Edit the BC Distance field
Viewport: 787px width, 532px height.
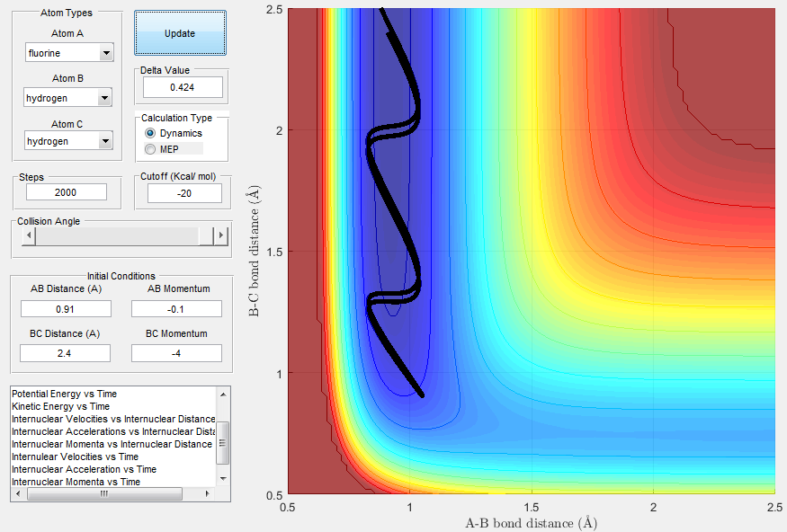[66, 353]
